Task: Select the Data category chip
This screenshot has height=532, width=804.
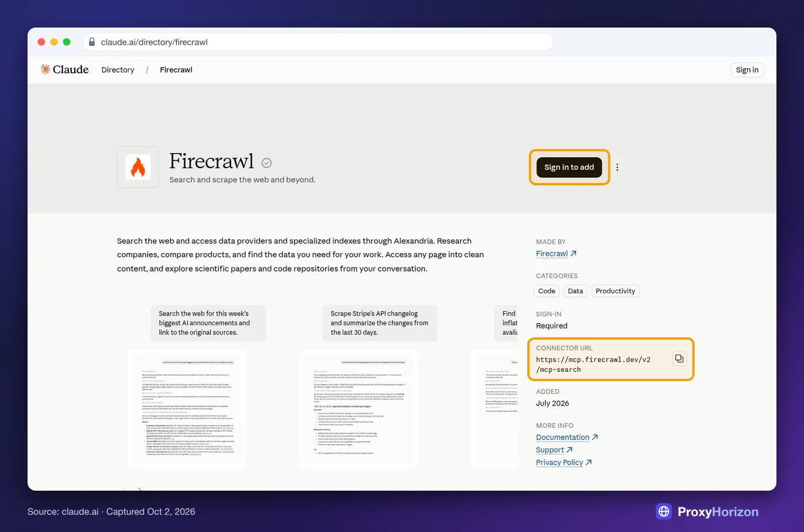Action: (575, 291)
